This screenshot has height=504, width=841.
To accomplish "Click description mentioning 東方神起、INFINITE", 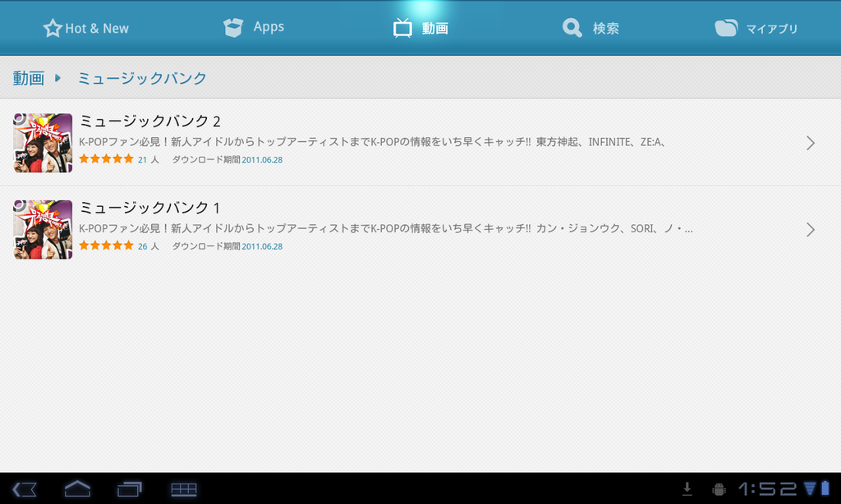I will [373, 142].
